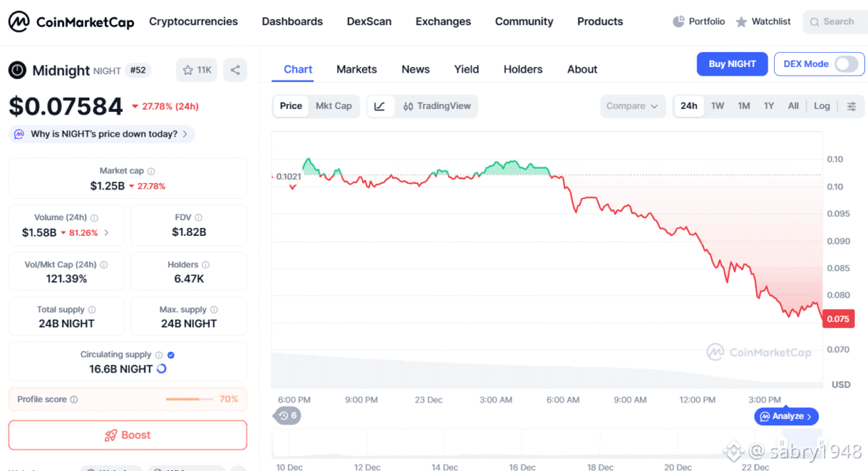This screenshot has height=471, width=868.
Task: Select the Mkt Cap chart view
Action: pos(334,107)
